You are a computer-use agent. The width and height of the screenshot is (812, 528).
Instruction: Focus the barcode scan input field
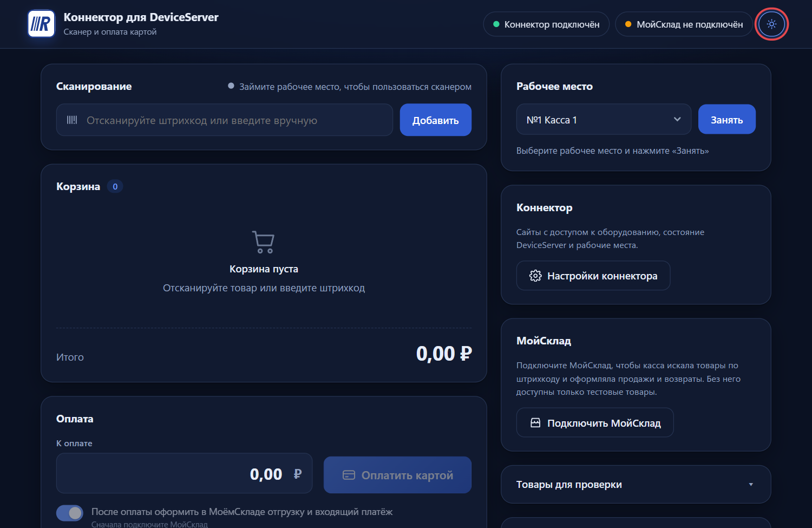tap(225, 120)
